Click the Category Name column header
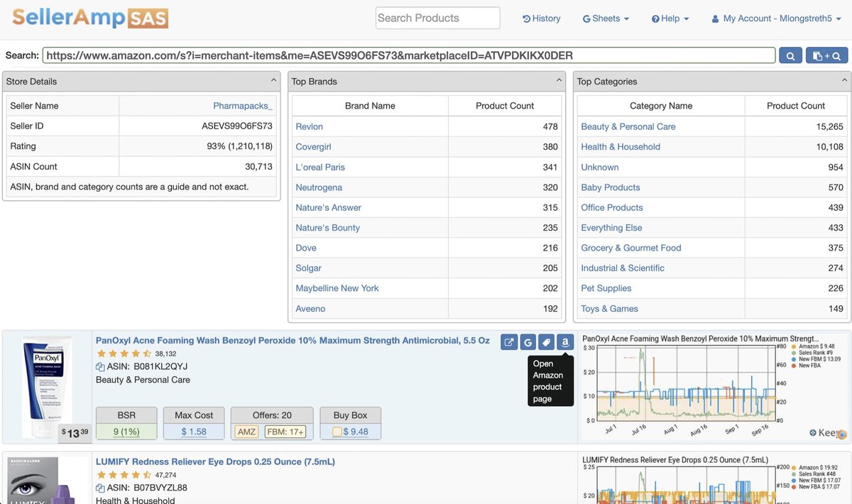 tap(661, 106)
